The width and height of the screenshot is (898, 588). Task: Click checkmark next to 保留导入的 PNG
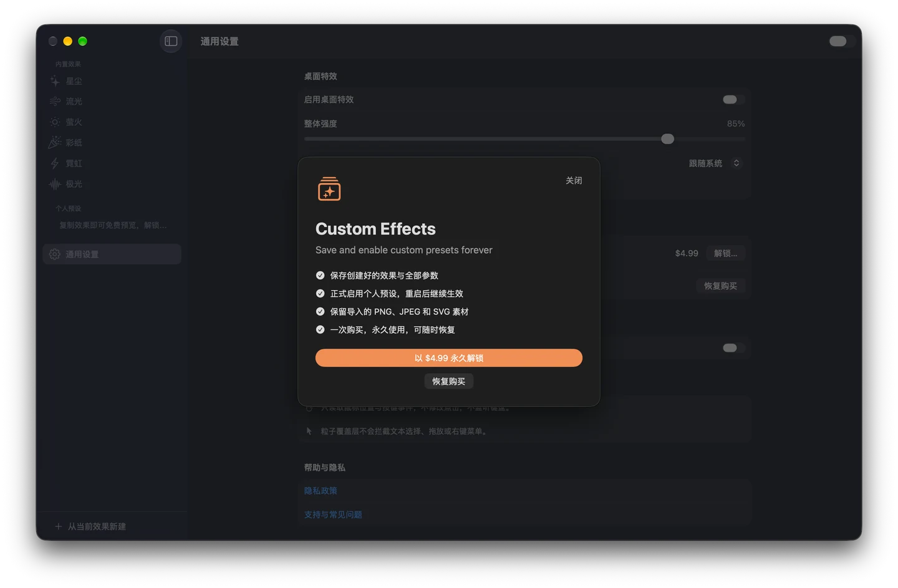pyautogui.click(x=320, y=311)
